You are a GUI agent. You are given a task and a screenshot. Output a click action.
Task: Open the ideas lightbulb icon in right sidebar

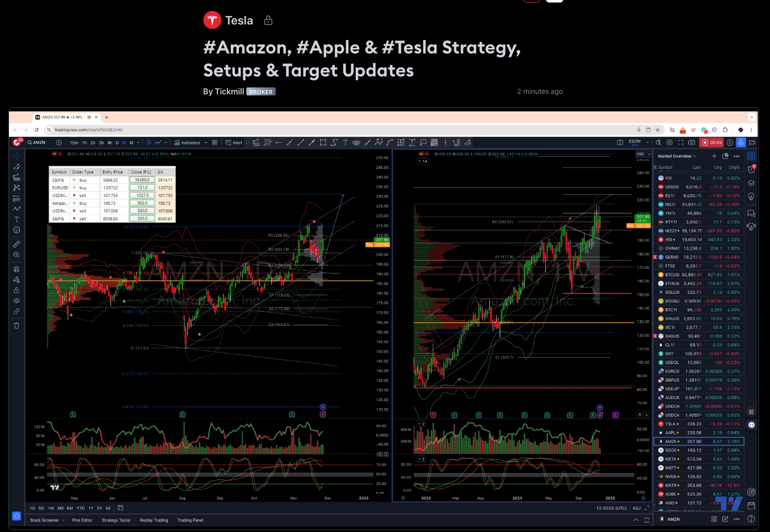click(x=751, y=197)
